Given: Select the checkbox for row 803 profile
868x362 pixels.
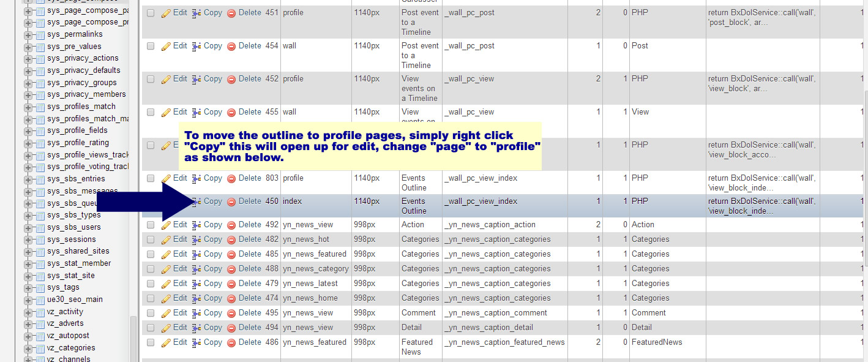Looking at the screenshot, I should 151,178.
